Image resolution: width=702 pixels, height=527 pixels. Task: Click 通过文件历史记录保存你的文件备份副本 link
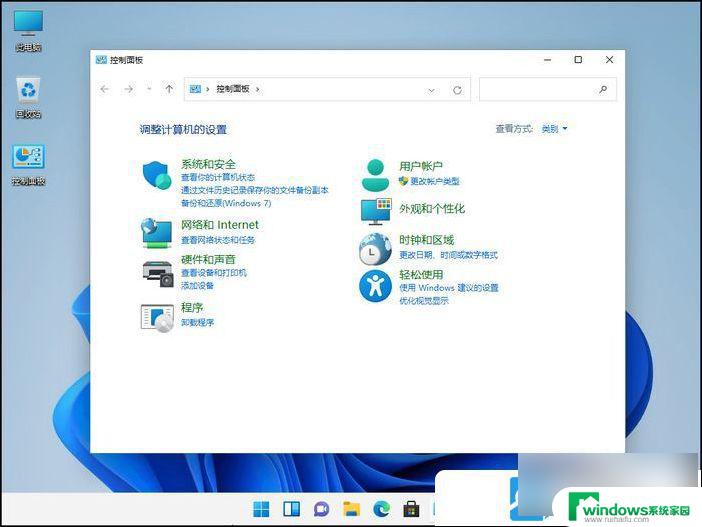pyautogui.click(x=255, y=190)
